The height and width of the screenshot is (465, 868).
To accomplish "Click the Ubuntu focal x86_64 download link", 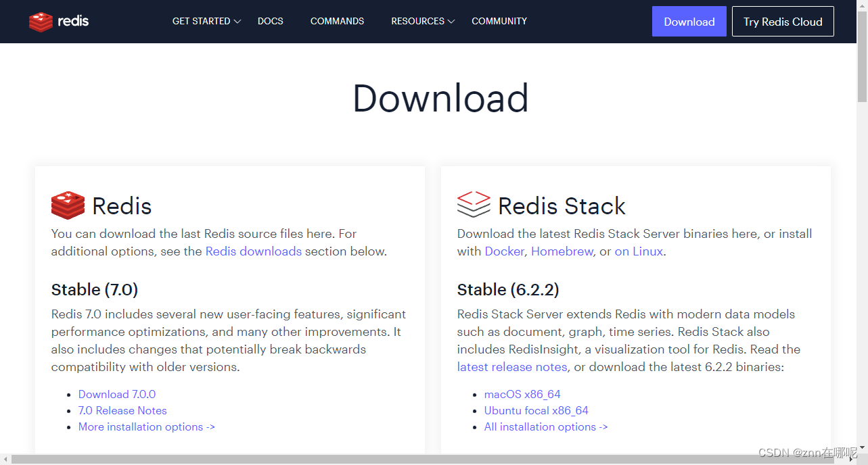I will tap(536, 410).
